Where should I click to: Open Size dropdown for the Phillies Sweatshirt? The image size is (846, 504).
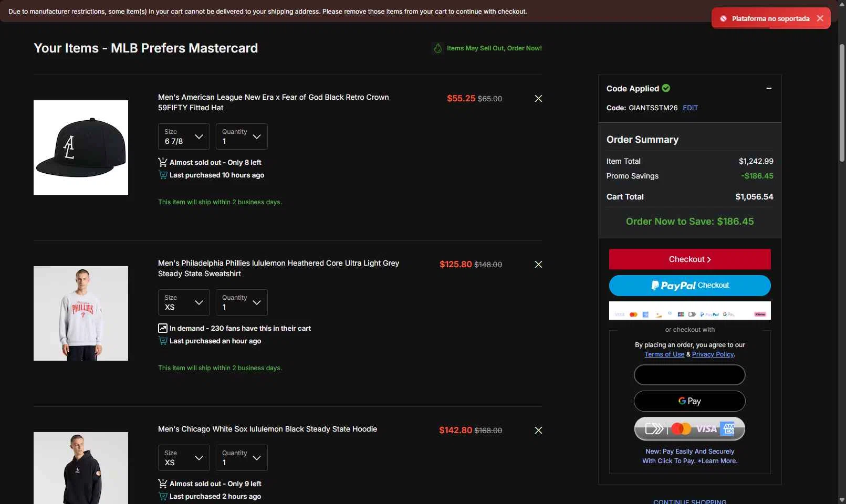click(x=184, y=302)
